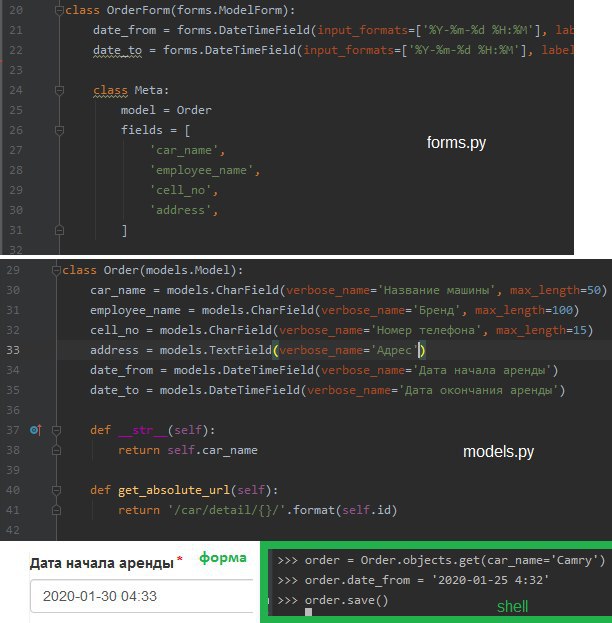The height and width of the screenshot is (623, 612).
Task: Focus the date input showing 2020-01-30 04:33
Action: tap(142, 596)
